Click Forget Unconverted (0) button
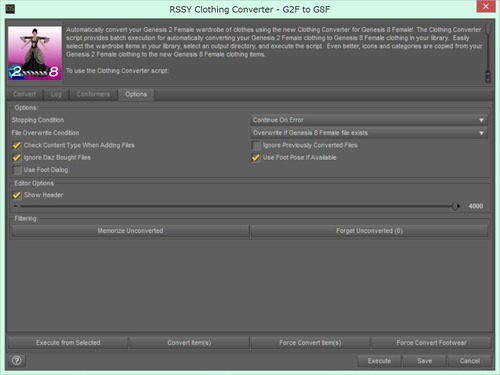The width and height of the screenshot is (500, 375). click(369, 231)
